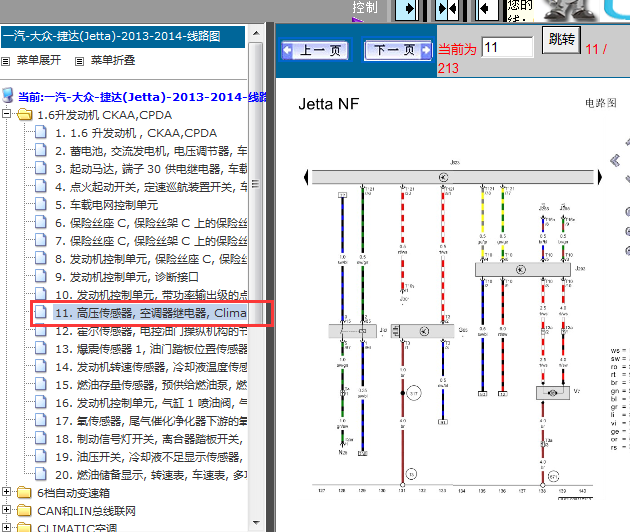Open item 18. 制动信号灯开关
The height and width of the screenshot is (532, 630).
click(149, 439)
